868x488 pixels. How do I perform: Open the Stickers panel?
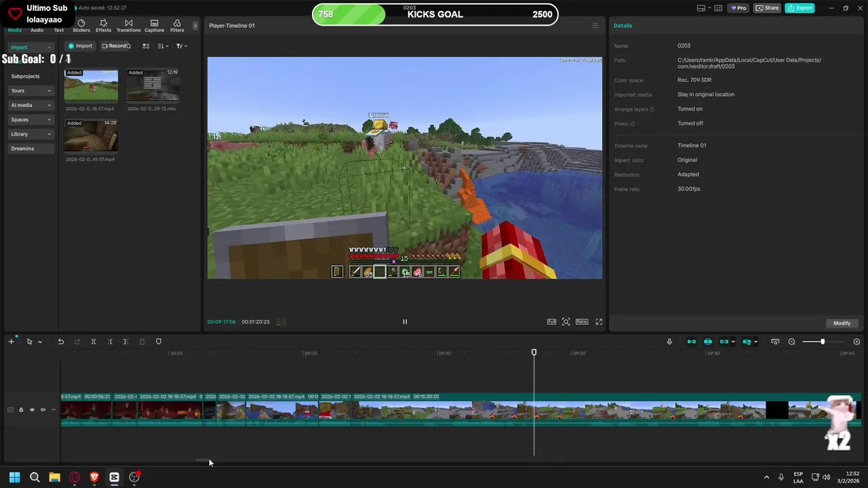pyautogui.click(x=81, y=26)
